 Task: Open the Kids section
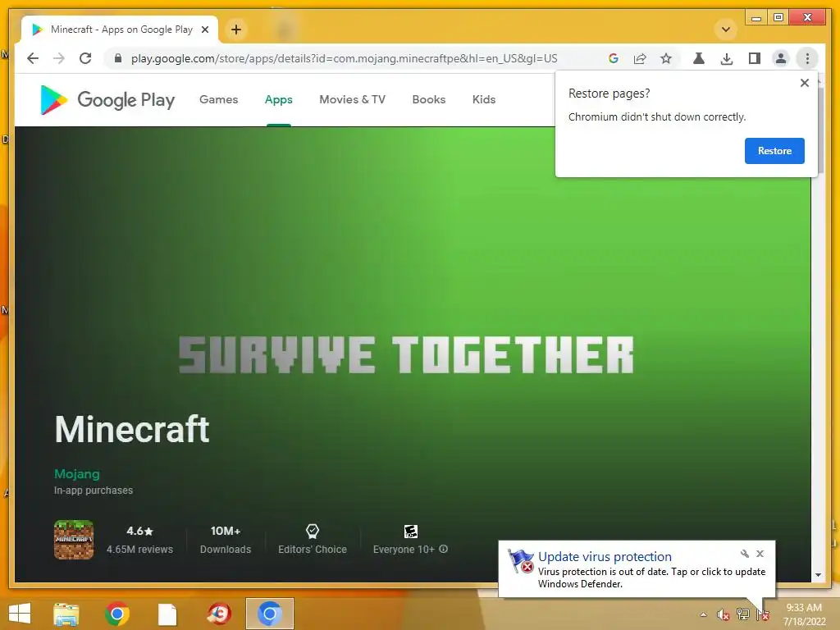tap(484, 99)
